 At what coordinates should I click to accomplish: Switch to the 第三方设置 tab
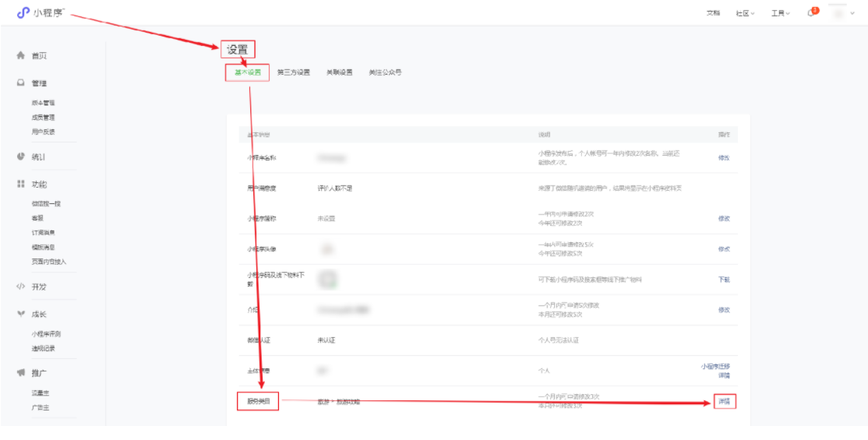293,72
